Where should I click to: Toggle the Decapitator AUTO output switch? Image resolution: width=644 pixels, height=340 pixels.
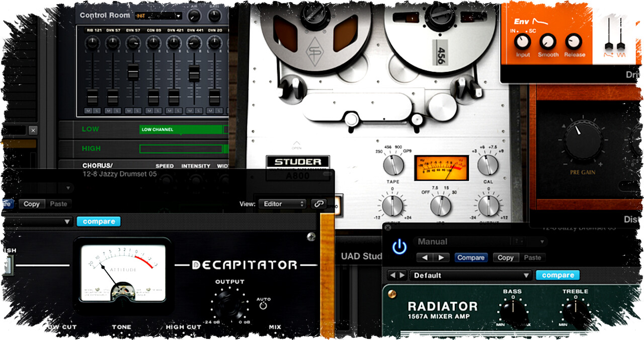[263, 306]
